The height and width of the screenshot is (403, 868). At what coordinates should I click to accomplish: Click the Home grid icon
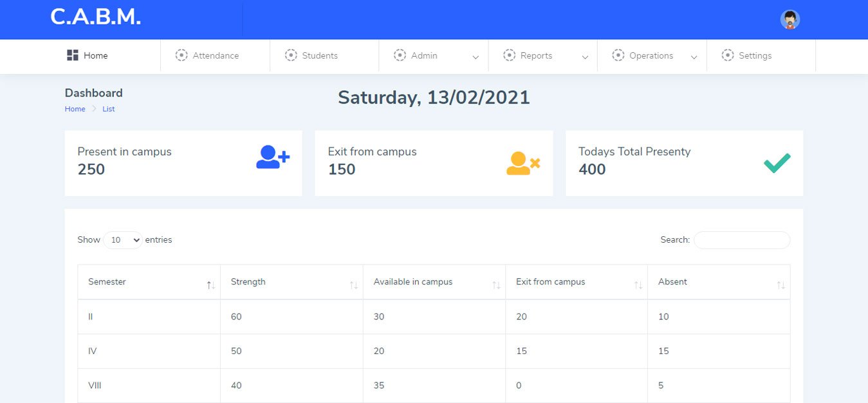coord(73,55)
